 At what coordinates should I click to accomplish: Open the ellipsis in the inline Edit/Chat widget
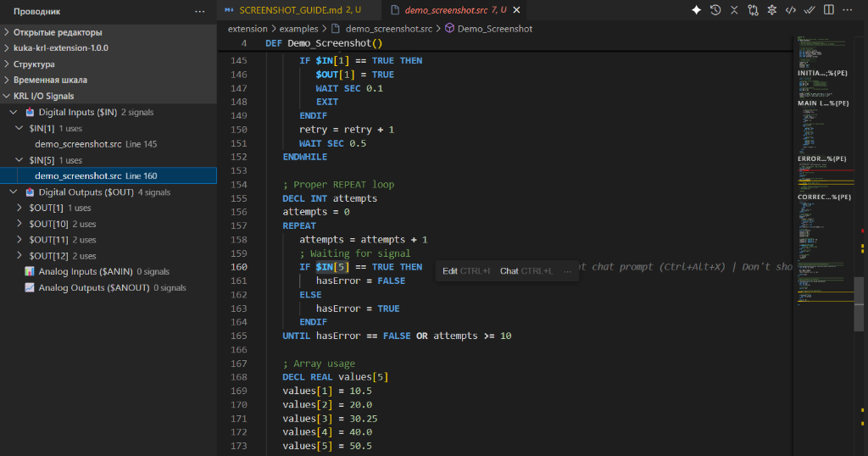pyautogui.click(x=567, y=271)
